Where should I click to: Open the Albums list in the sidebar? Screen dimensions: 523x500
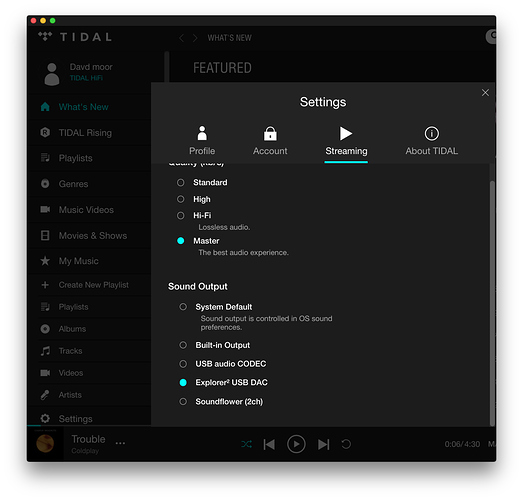click(x=72, y=329)
